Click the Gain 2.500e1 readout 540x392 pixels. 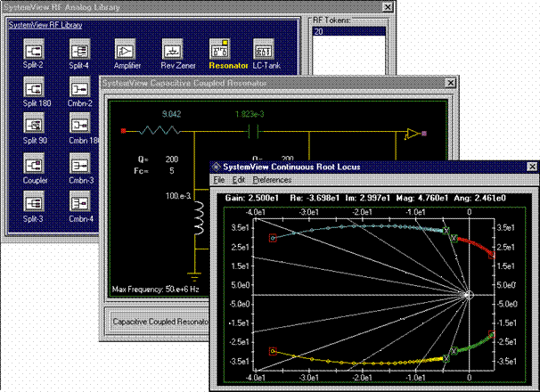coord(252,198)
